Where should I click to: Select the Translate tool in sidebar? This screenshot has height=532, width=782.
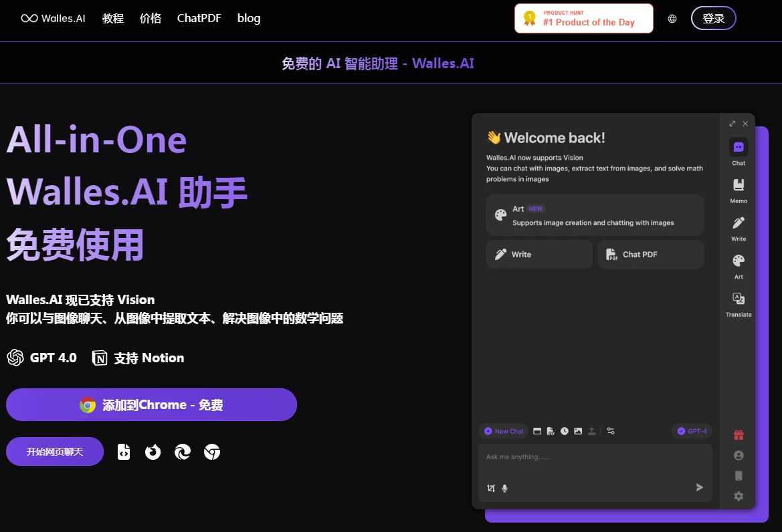tap(739, 303)
